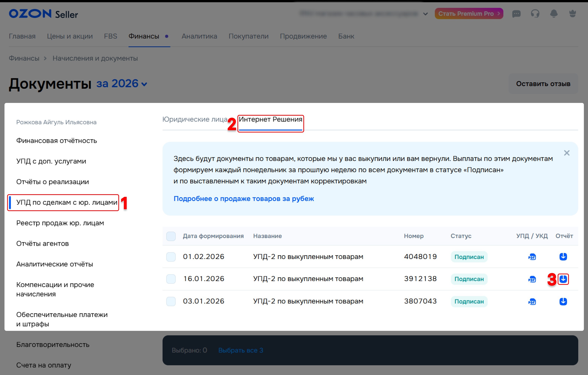Viewport: 588px width, 375px height.
Task: Download PDF for document 3807043
Action: point(532,302)
